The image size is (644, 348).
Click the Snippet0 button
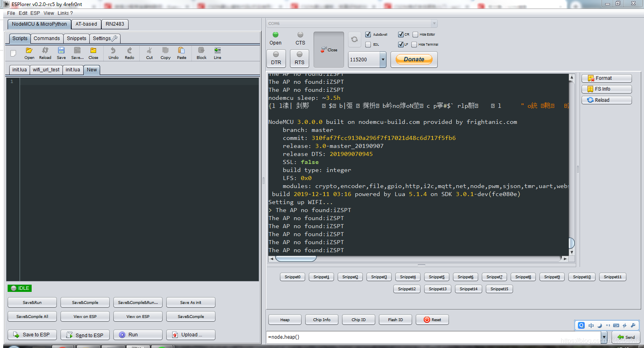coord(292,277)
